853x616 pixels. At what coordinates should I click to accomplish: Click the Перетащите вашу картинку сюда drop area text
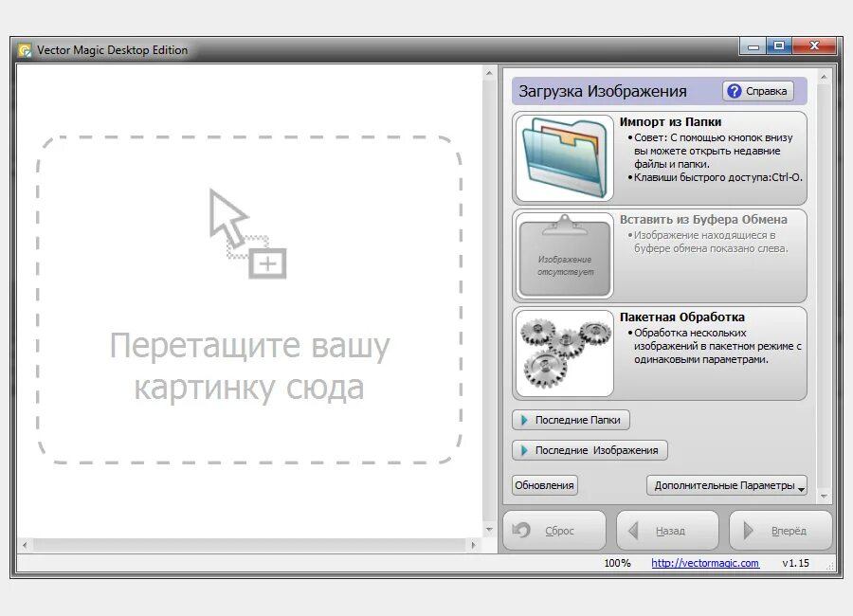(249, 366)
